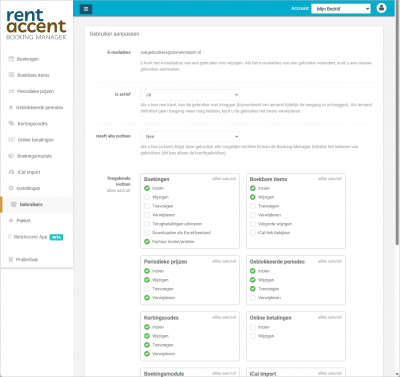Click the Boekingen calendar icon in sidebar
The image size is (400, 377).
[x=11, y=59]
